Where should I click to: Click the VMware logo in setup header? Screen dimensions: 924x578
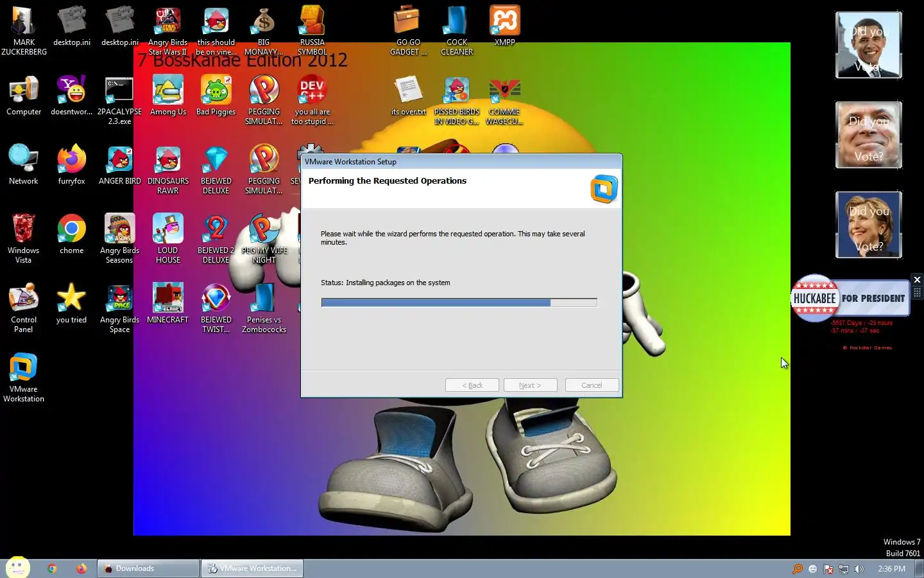pyautogui.click(x=604, y=189)
